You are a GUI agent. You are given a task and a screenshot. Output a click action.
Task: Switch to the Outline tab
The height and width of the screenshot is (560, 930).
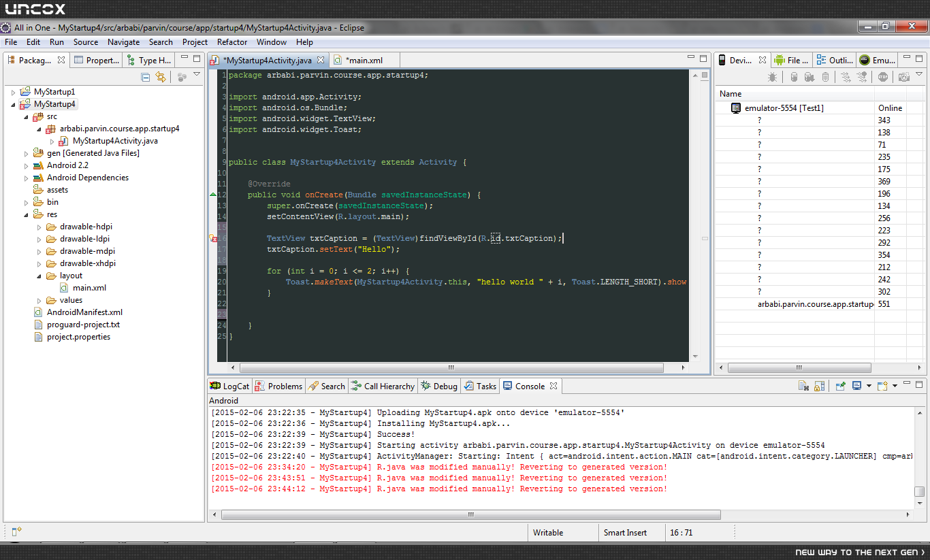click(835, 60)
